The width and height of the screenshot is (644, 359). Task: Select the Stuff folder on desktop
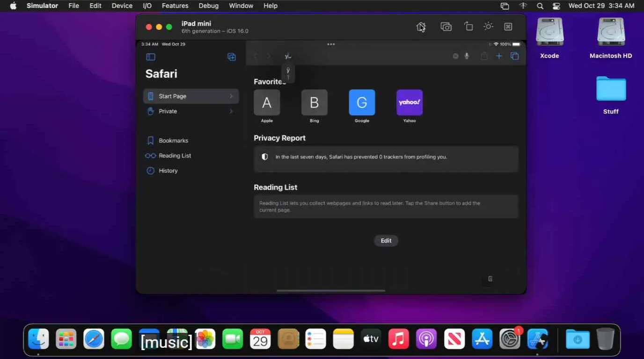tap(611, 95)
